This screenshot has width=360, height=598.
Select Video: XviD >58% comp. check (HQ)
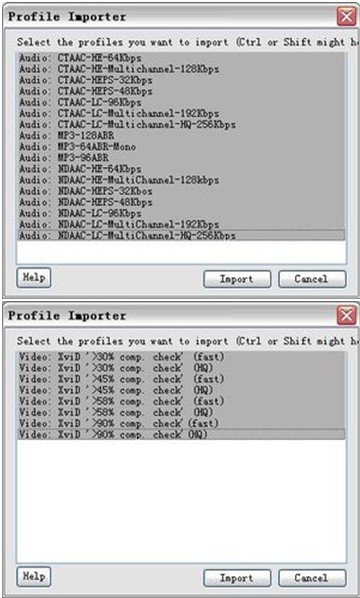click(180, 412)
